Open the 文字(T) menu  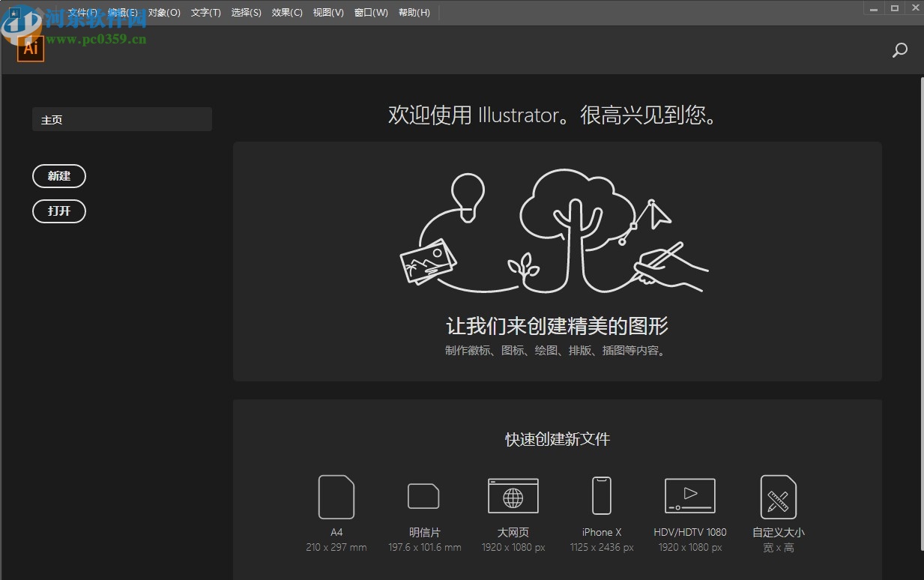pos(205,12)
